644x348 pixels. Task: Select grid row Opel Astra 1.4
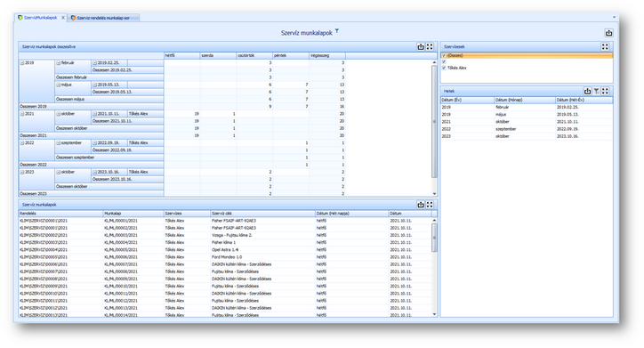coord(225,250)
